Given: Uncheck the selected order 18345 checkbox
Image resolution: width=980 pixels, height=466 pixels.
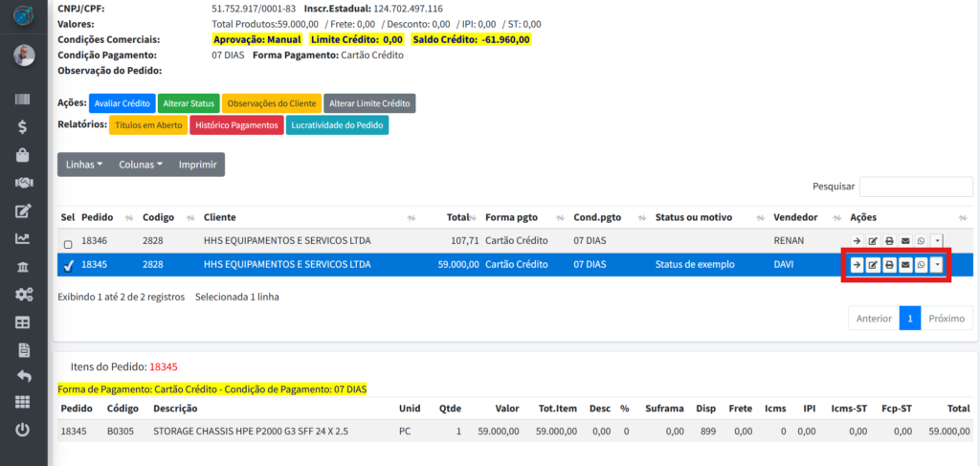Looking at the screenshot, I should (68, 267).
